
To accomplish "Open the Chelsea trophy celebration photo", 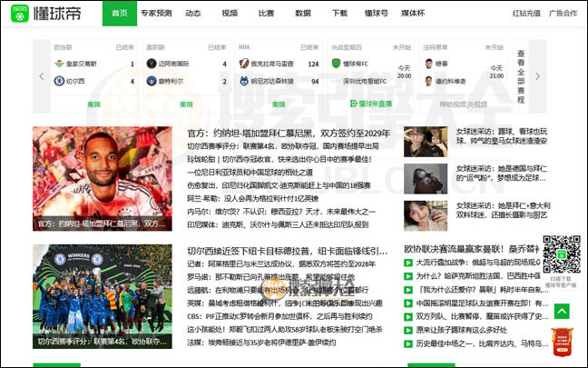I will click(103, 296).
